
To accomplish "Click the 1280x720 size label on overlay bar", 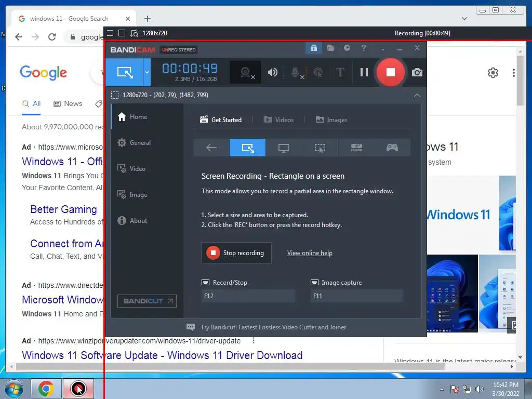I will [155, 33].
